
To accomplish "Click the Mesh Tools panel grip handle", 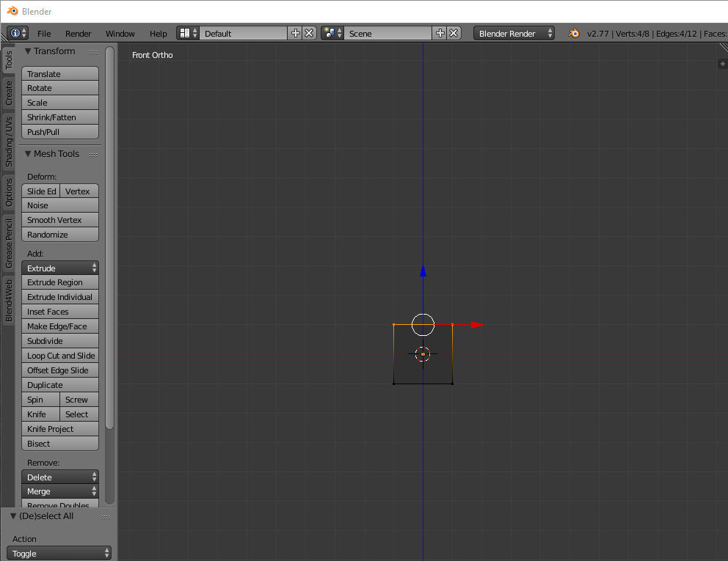I will click(x=93, y=155).
